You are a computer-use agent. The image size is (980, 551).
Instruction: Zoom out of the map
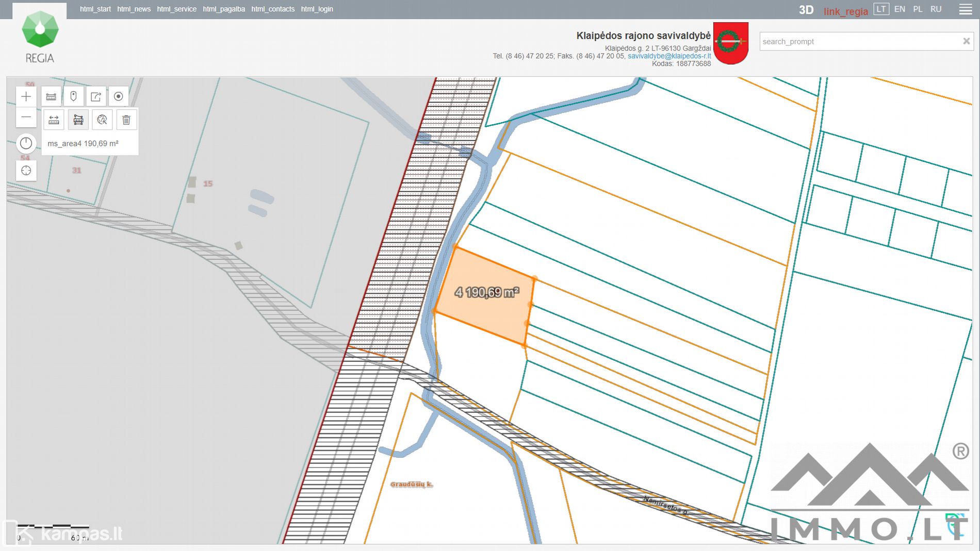click(x=26, y=118)
